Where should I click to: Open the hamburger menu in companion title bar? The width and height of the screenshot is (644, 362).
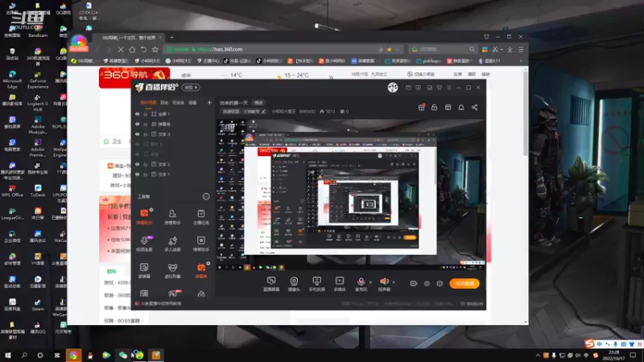coord(449,88)
